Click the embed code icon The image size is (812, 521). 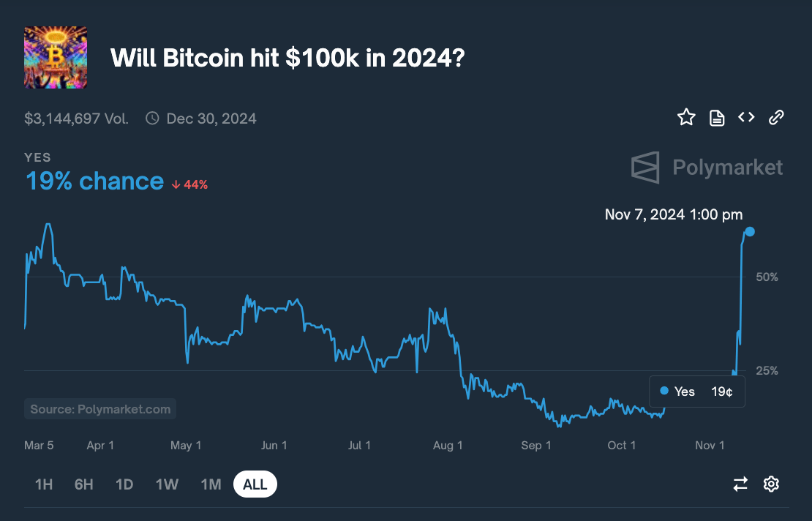[x=746, y=117]
